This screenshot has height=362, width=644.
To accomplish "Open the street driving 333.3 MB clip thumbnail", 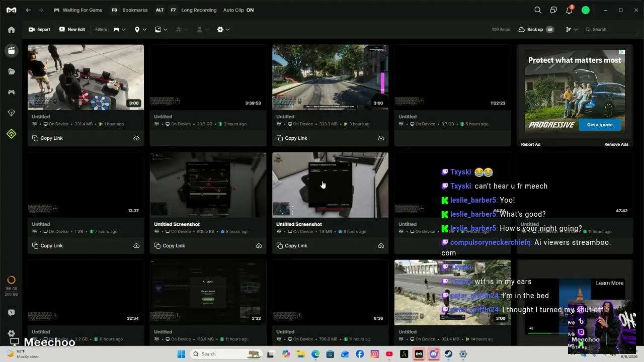I will [330, 77].
